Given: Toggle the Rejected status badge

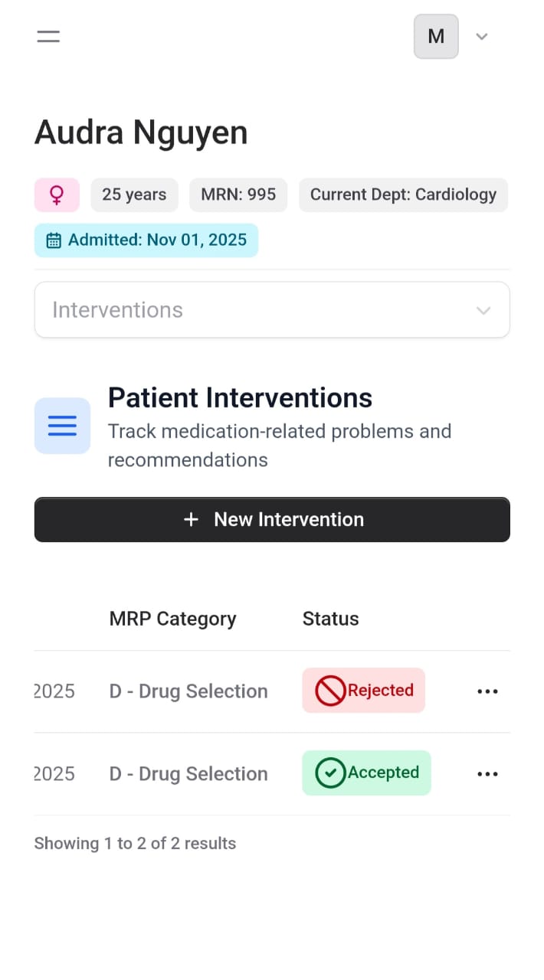Looking at the screenshot, I should coord(363,690).
